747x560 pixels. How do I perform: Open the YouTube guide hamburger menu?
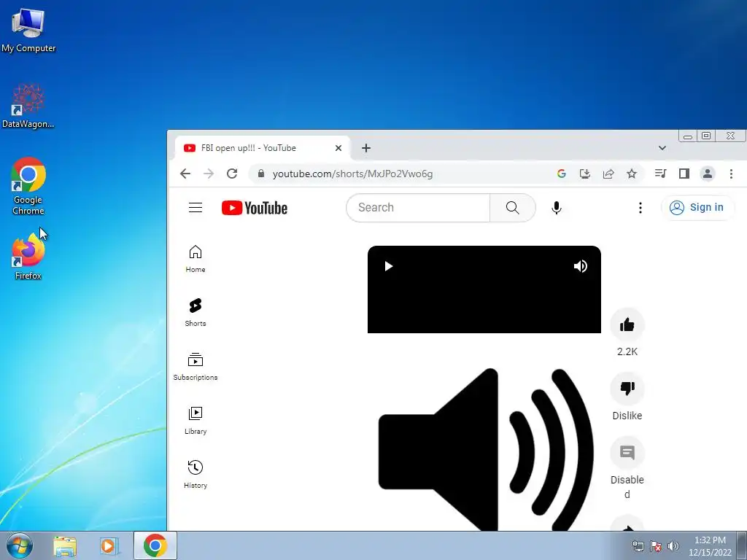click(196, 208)
